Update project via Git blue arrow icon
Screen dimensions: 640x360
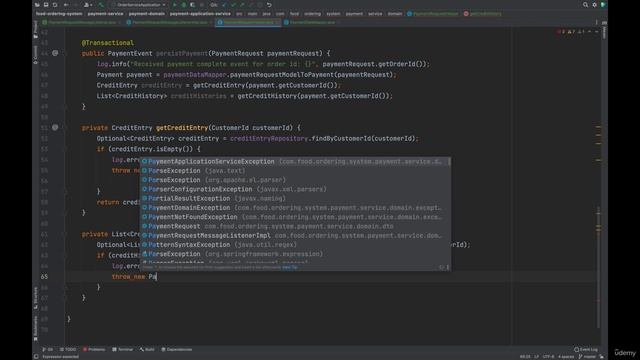[x=224, y=5]
